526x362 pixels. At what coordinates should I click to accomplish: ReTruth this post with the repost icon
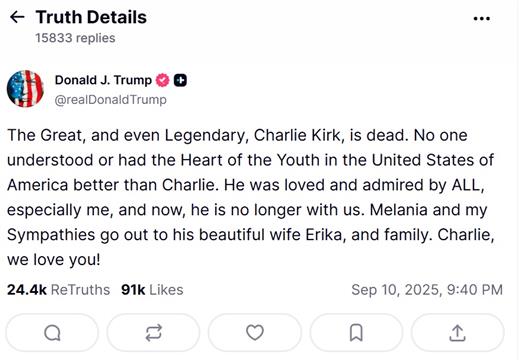tap(154, 333)
